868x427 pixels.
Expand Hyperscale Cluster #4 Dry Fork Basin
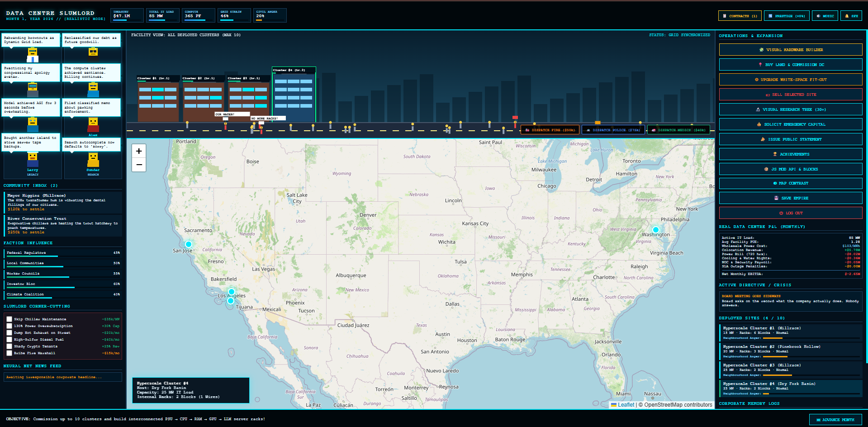point(791,389)
